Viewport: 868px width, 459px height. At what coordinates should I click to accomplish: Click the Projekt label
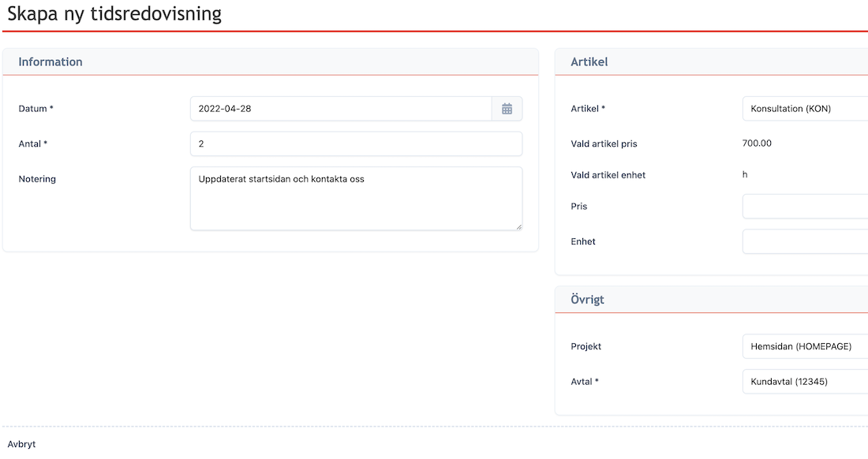(586, 347)
